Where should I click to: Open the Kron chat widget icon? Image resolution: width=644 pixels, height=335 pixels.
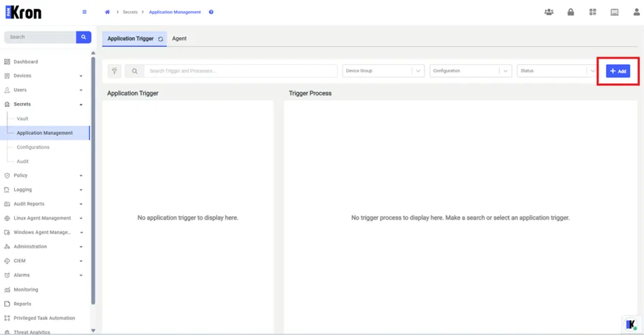[631, 324]
